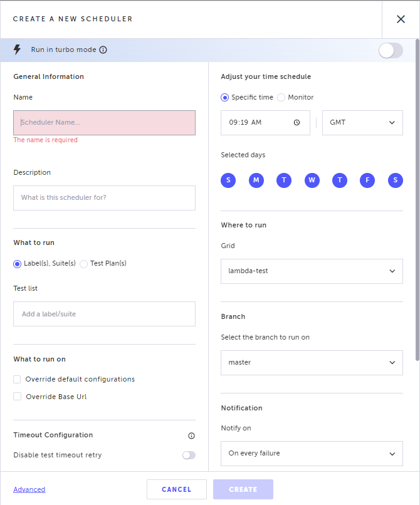Click the Timeout Configuration info icon
This screenshot has width=420, height=505.
tap(191, 435)
